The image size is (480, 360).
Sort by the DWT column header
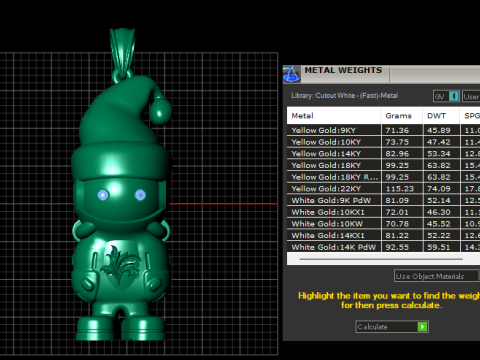click(441, 116)
